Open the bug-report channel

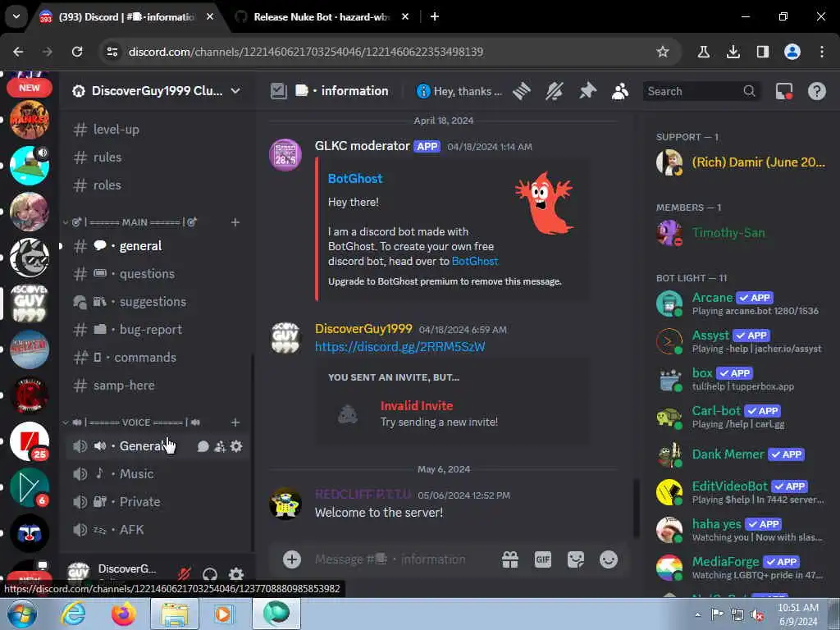pyautogui.click(x=157, y=330)
